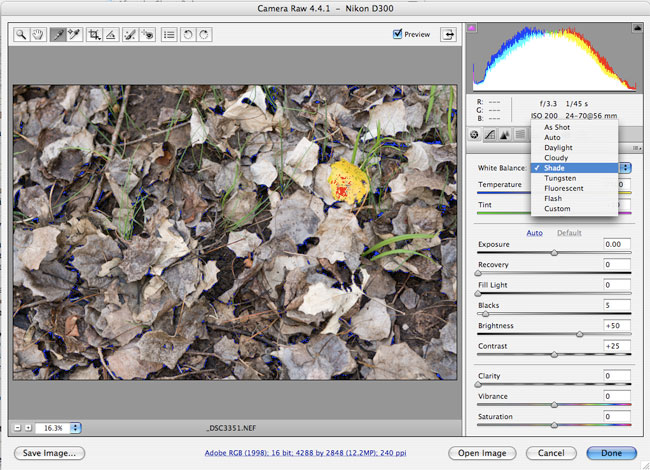Click the Brightness slider handle
Image resolution: width=650 pixels, height=470 pixels.
point(580,334)
